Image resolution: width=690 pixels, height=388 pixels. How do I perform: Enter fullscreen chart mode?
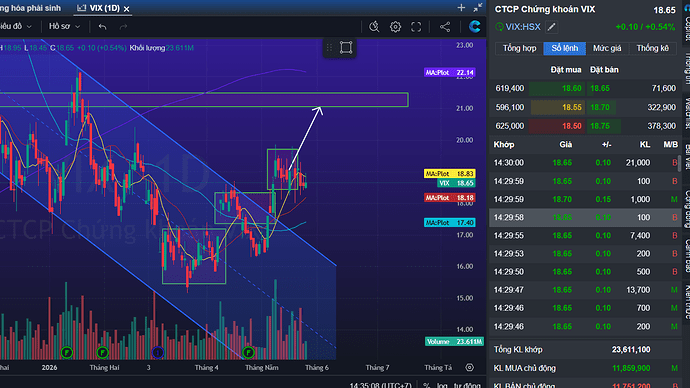(x=416, y=27)
